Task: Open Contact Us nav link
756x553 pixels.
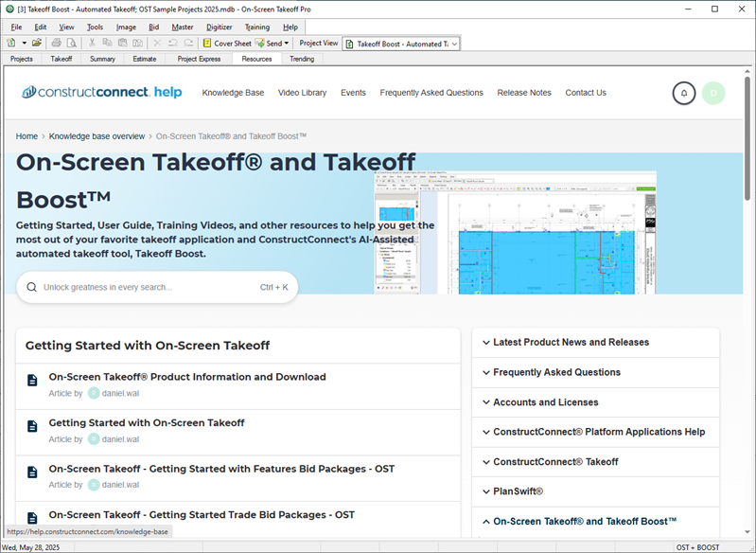Action: (586, 93)
